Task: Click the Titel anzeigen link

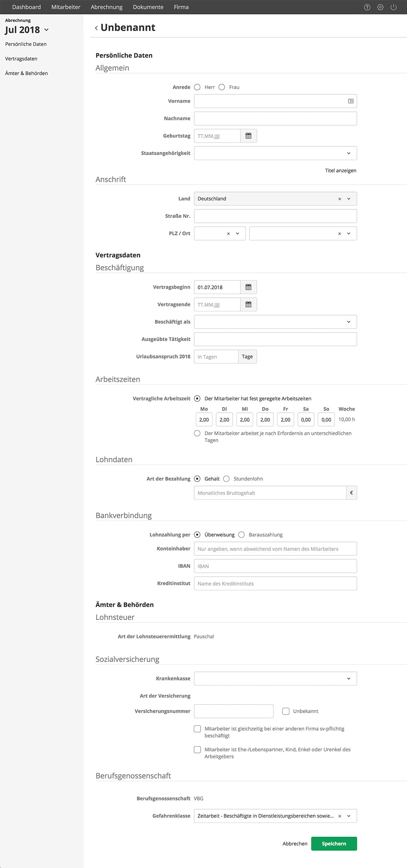Action: [340, 170]
